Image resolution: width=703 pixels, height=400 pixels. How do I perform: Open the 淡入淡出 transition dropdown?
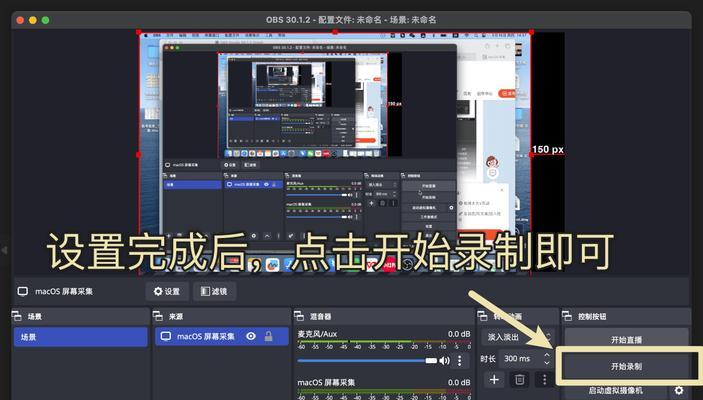pyautogui.click(x=517, y=337)
